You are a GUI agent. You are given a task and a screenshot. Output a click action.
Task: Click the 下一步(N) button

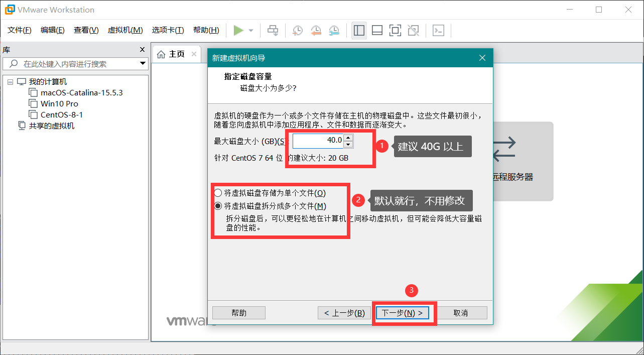pyautogui.click(x=402, y=313)
